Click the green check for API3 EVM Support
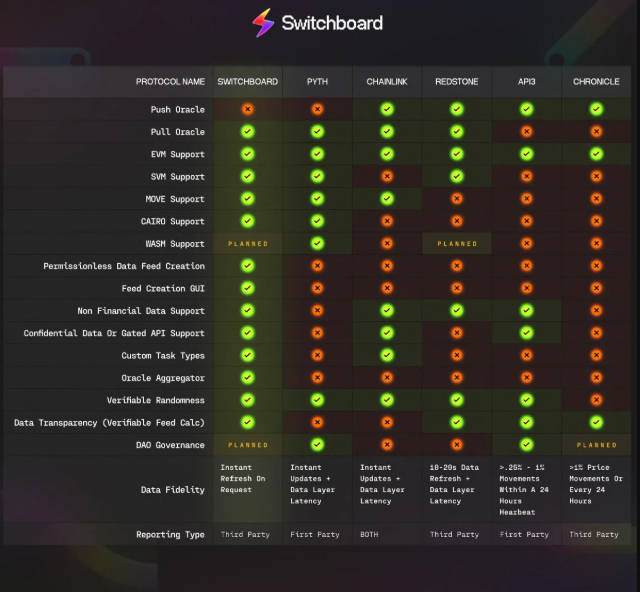640x592 pixels. tap(527, 154)
